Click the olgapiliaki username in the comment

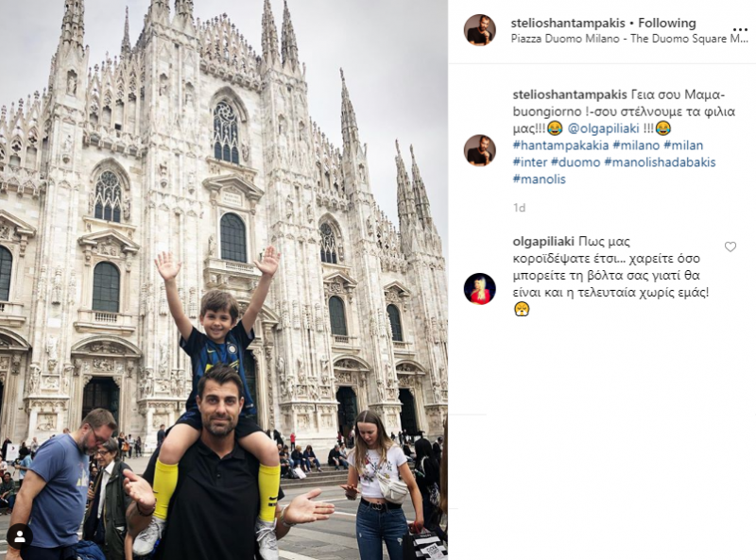pyautogui.click(x=543, y=242)
